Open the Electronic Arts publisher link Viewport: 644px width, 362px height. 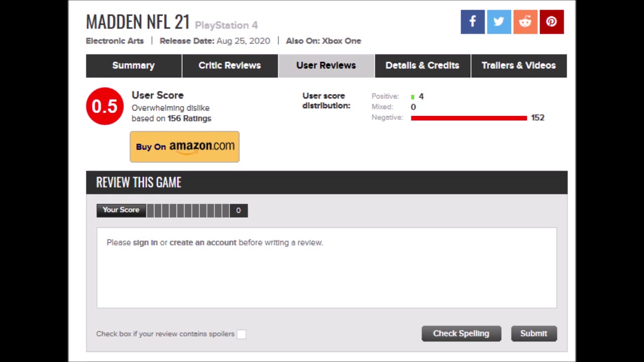tap(115, 41)
